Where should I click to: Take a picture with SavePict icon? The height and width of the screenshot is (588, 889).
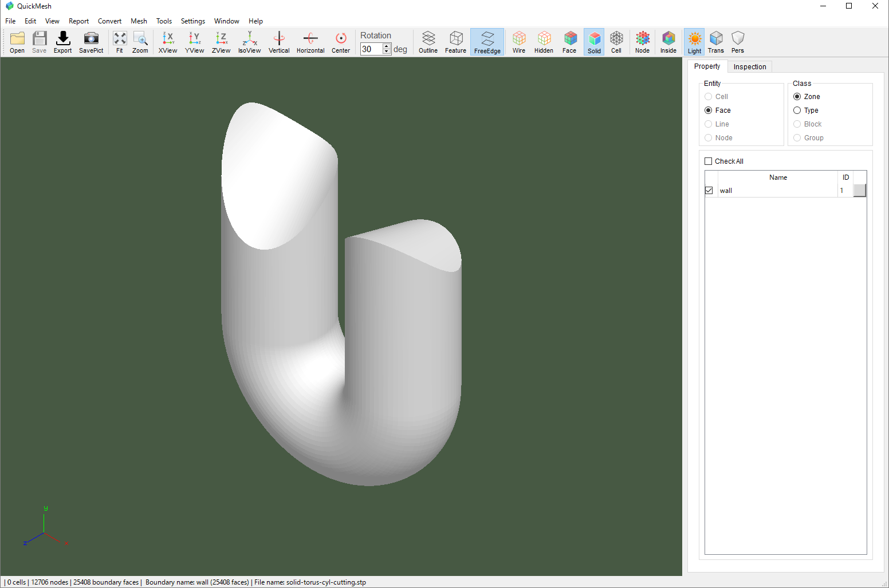coord(91,42)
